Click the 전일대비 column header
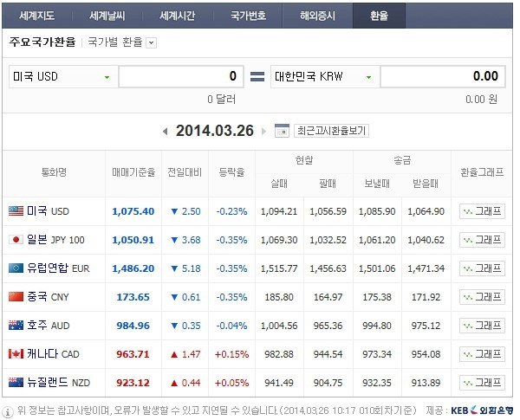The image size is (520, 420). 185,172
